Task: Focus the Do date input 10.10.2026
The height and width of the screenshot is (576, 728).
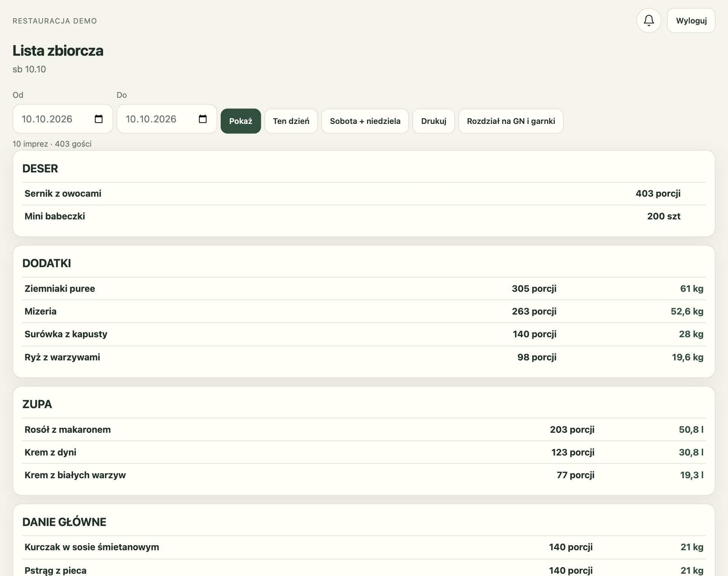Action: [x=167, y=119]
